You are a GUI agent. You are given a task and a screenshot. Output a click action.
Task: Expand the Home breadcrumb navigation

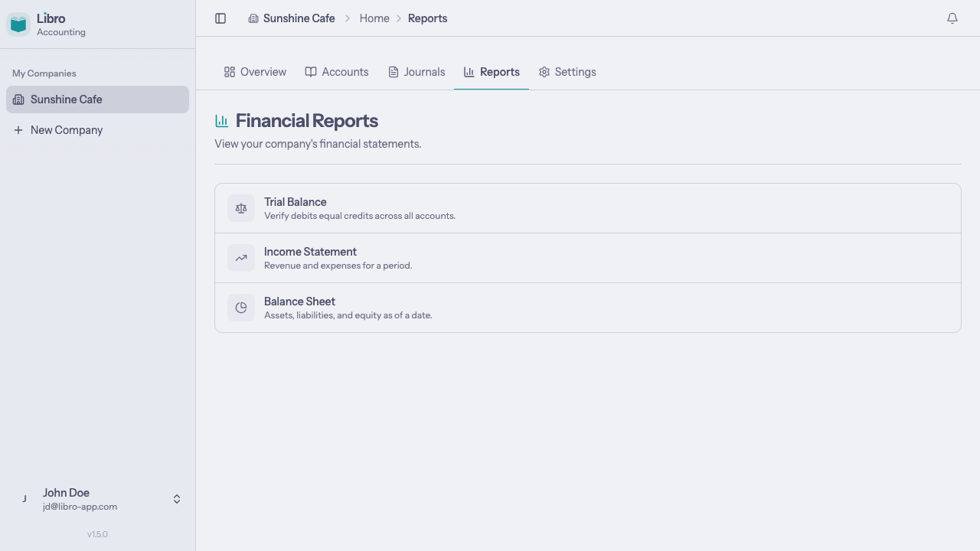374,18
